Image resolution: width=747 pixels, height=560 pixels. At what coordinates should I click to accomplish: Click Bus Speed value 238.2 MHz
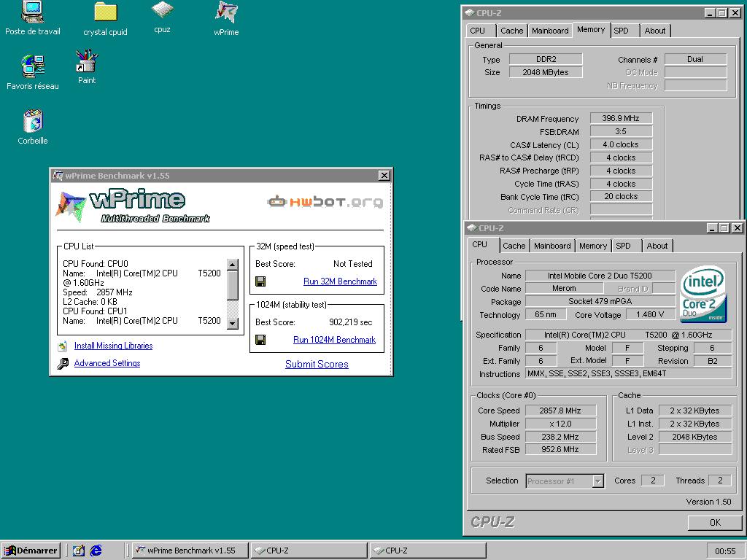[x=560, y=437]
